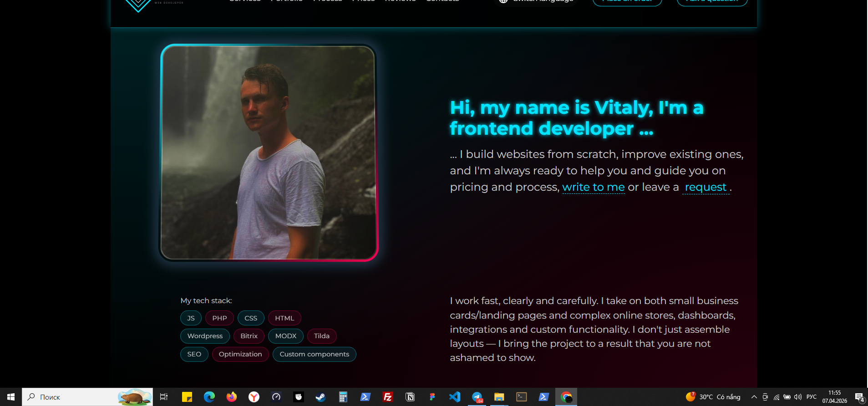Click Vitaly's waterfall portrait photo

point(269,153)
